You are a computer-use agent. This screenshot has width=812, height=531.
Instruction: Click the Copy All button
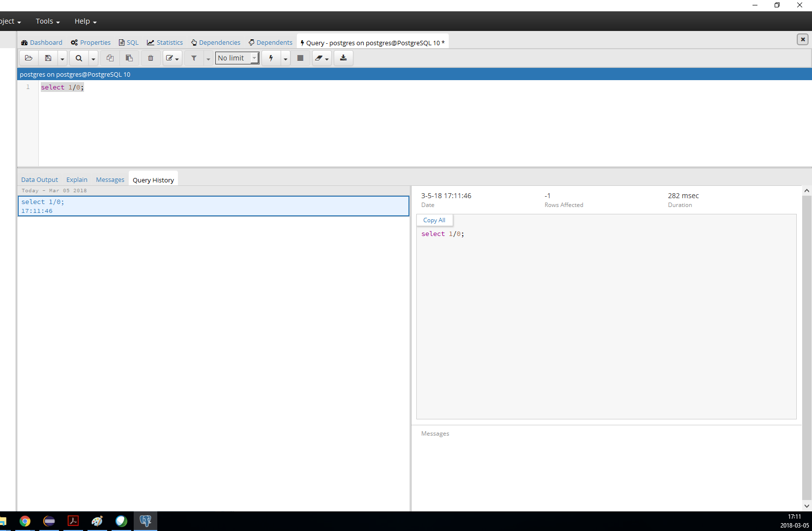tap(434, 220)
